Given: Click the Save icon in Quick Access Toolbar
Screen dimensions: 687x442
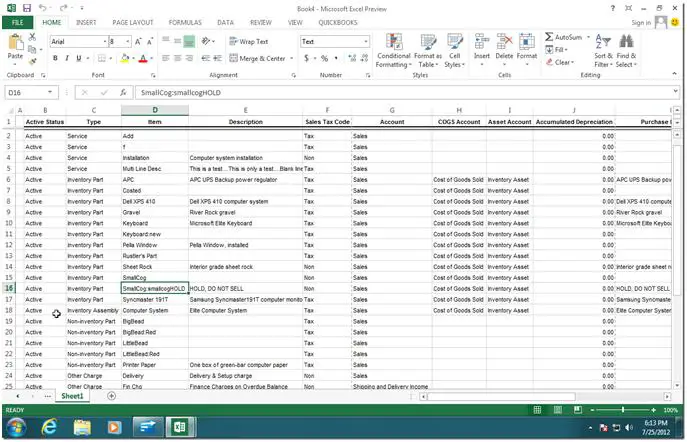Looking at the screenshot, I should 27,8.
